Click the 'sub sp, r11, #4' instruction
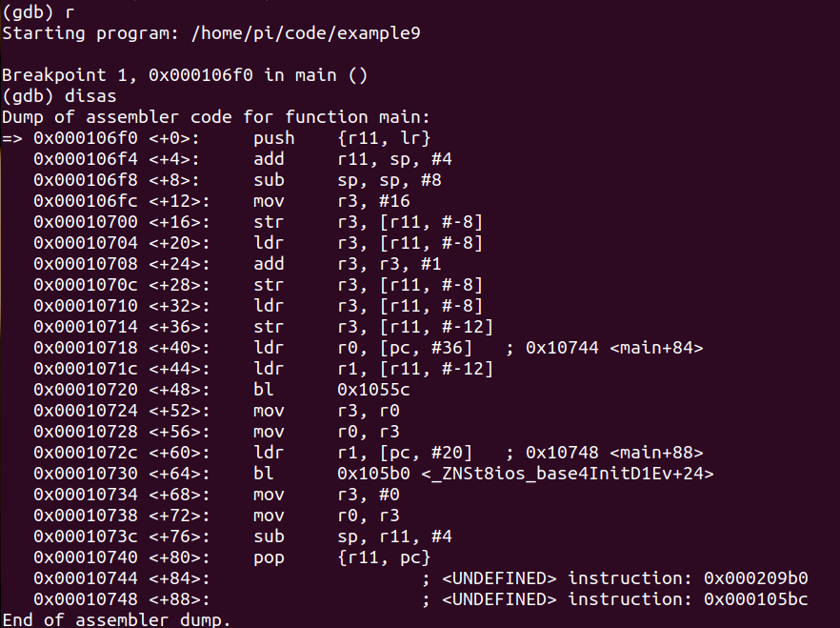 click(x=352, y=537)
